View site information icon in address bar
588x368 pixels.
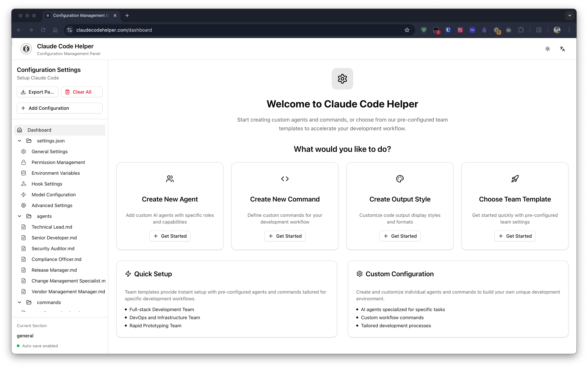click(x=70, y=30)
